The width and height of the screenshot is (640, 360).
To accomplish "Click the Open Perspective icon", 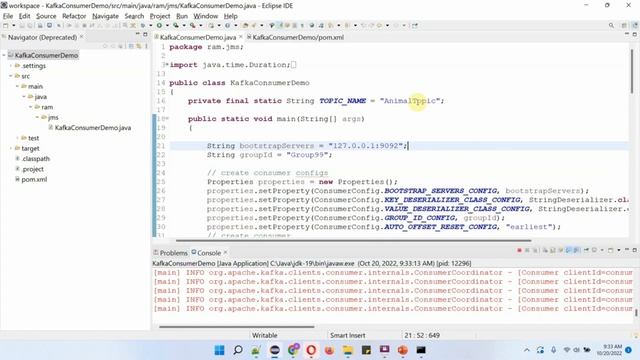I will (624, 25).
